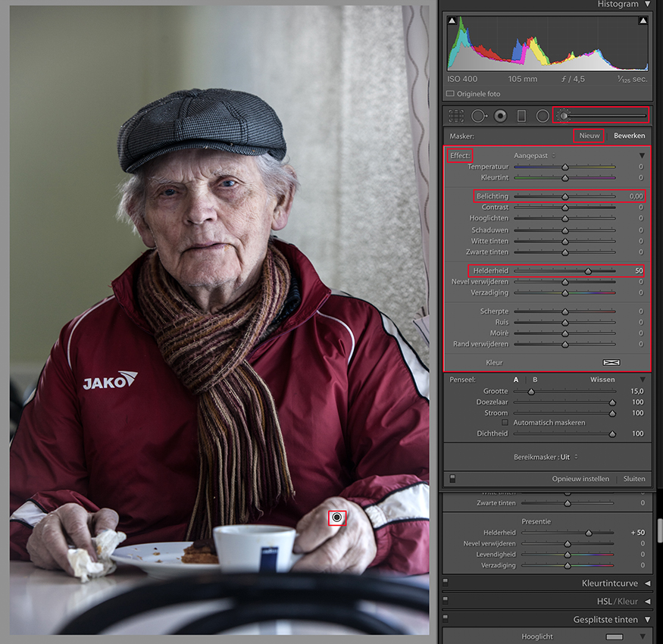The height and width of the screenshot is (644, 663).
Task: Select the Spot removal tool icon
Action: 479,115
